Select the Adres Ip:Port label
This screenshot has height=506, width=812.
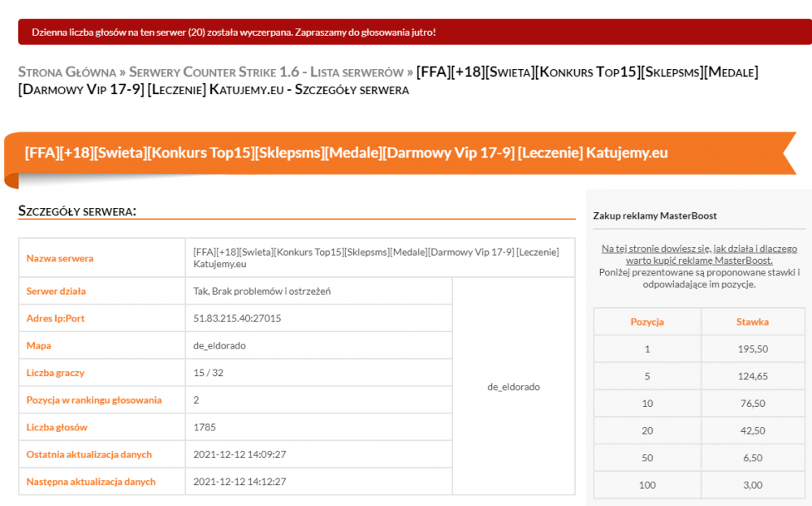point(55,318)
